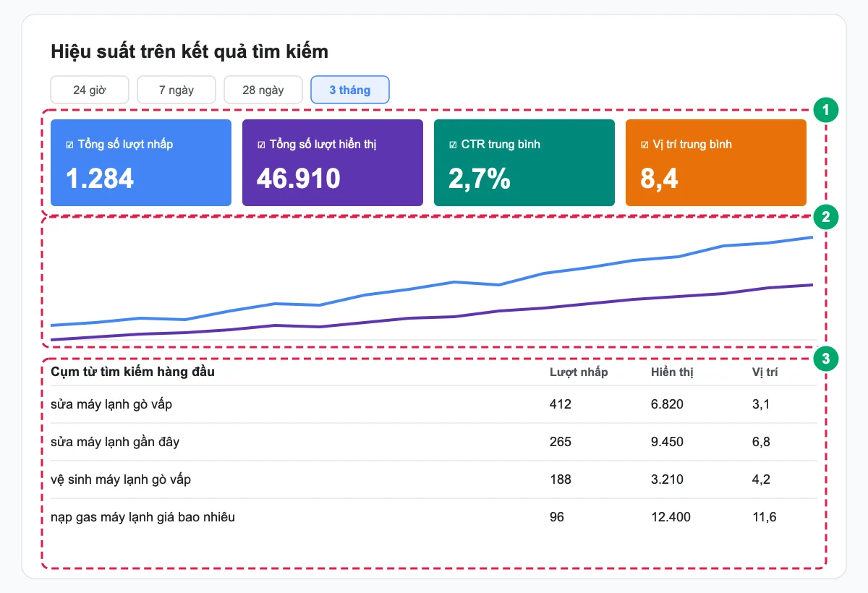
Task: Click the 2,7% average CTR value
Action: pos(480,178)
